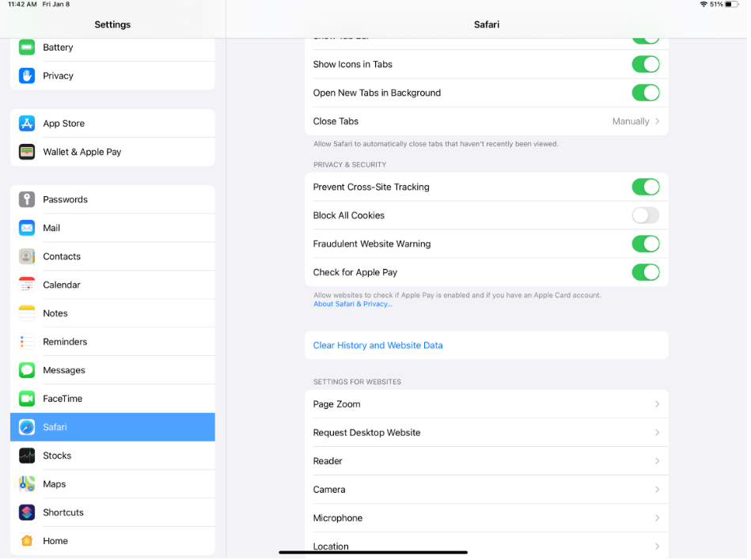Viewport: 751px width, 560px height.
Task: Tap the Shortcuts icon
Action: pyautogui.click(x=27, y=513)
